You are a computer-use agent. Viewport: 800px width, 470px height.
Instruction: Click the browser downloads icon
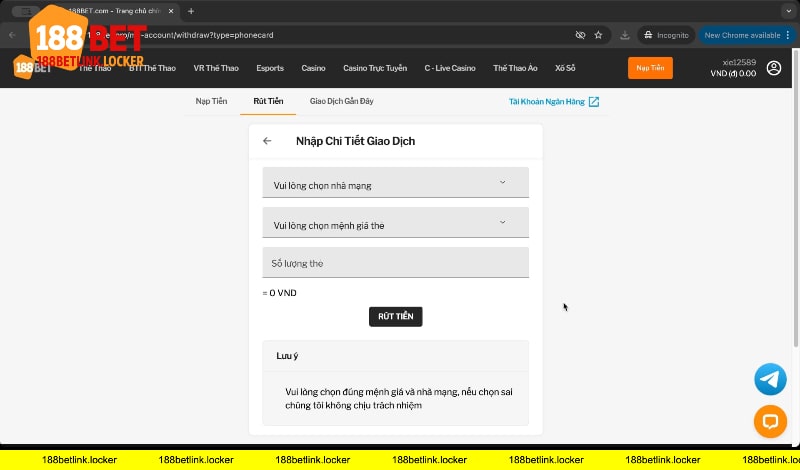pyautogui.click(x=625, y=35)
